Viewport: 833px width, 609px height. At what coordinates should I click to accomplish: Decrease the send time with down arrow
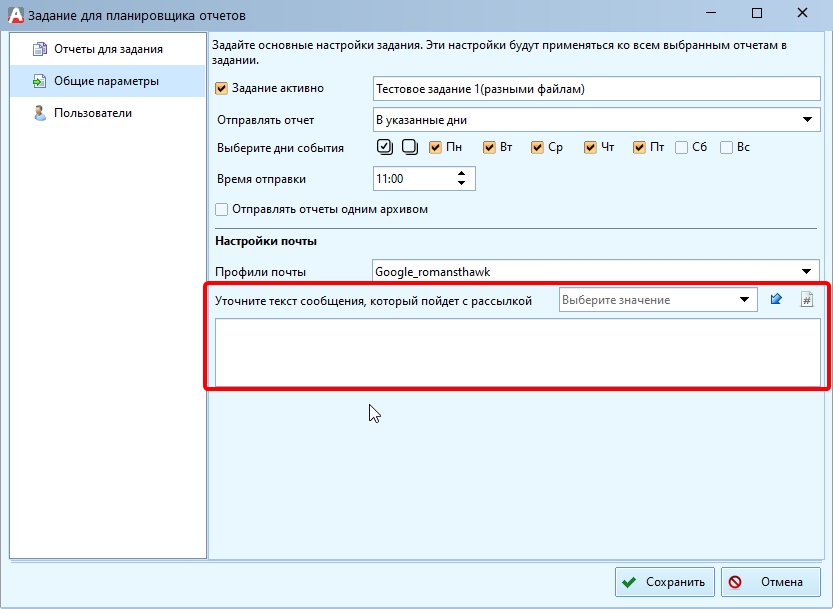tap(461, 184)
